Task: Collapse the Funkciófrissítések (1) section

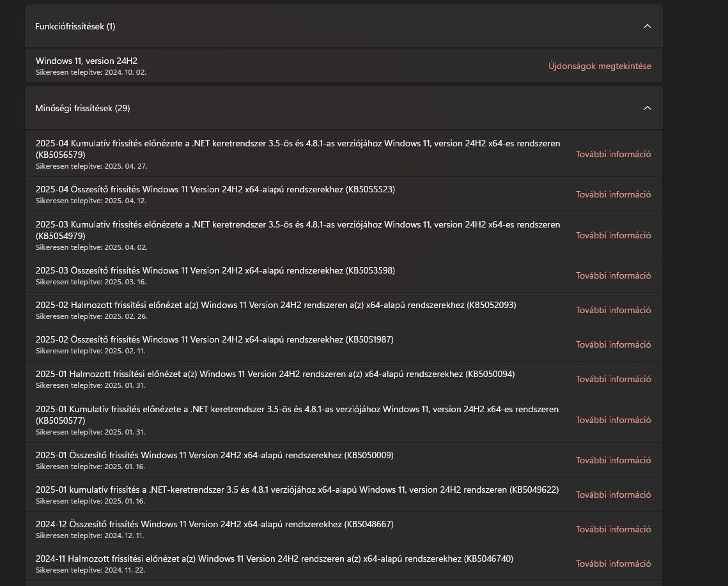Action: coord(647,26)
